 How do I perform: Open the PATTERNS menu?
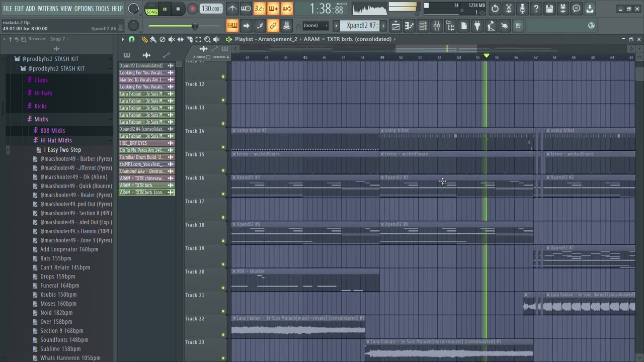(48, 9)
